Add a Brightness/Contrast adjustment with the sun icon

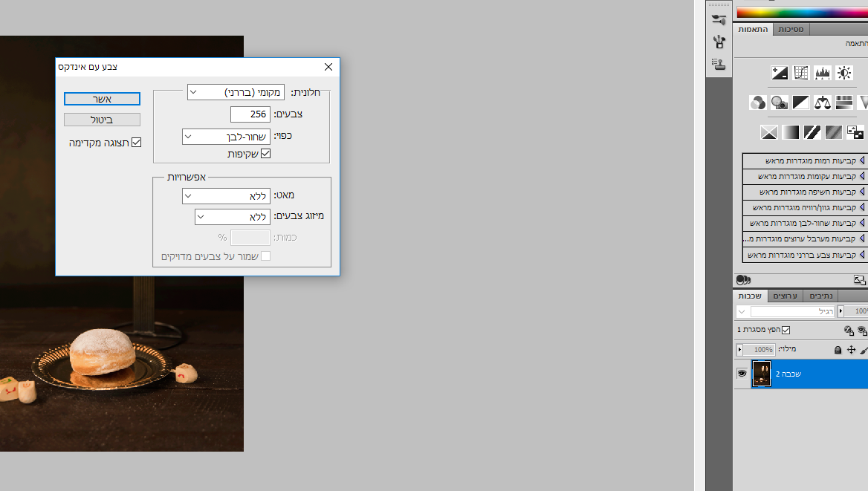coord(844,73)
